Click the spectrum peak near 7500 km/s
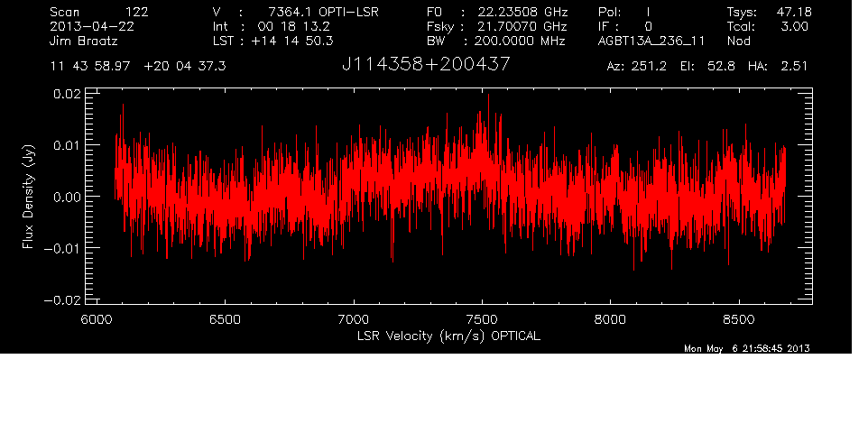868x442 pixels. (x=488, y=97)
